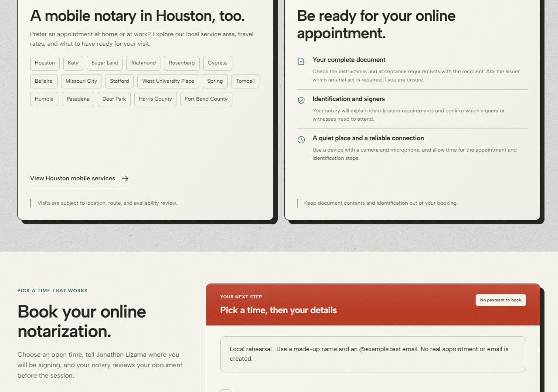Click the shield icon beside Identification and signers
Viewport: 558px width, 392px height.
301,101
